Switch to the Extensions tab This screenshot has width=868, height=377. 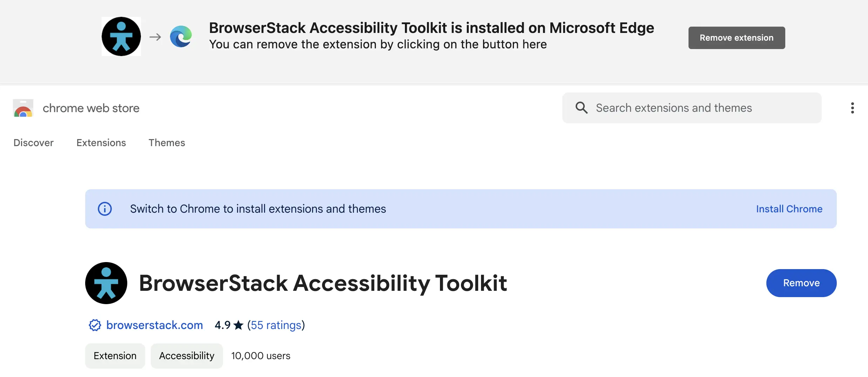[101, 143]
